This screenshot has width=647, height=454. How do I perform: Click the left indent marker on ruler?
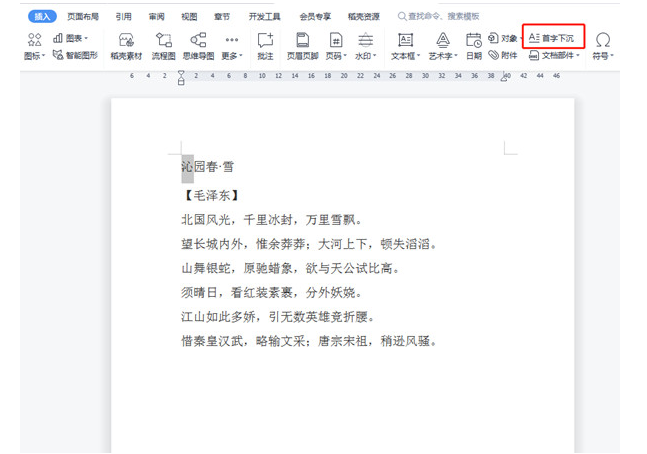(x=181, y=78)
